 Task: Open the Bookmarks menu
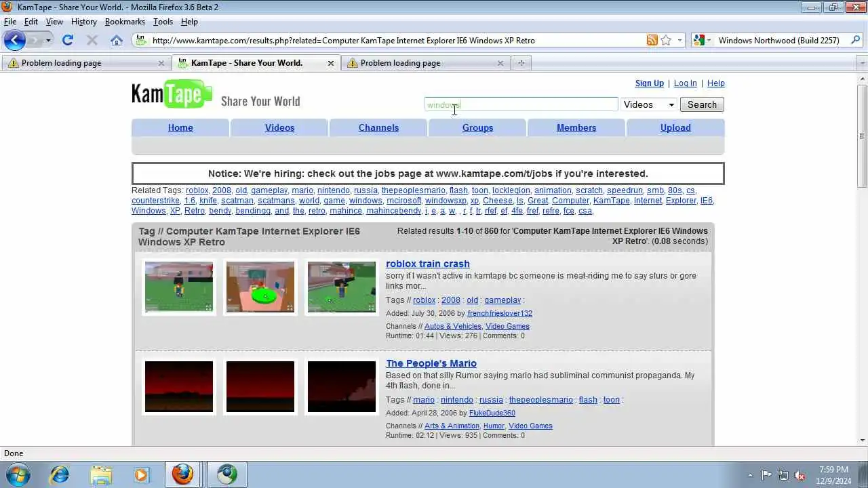[125, 22]
